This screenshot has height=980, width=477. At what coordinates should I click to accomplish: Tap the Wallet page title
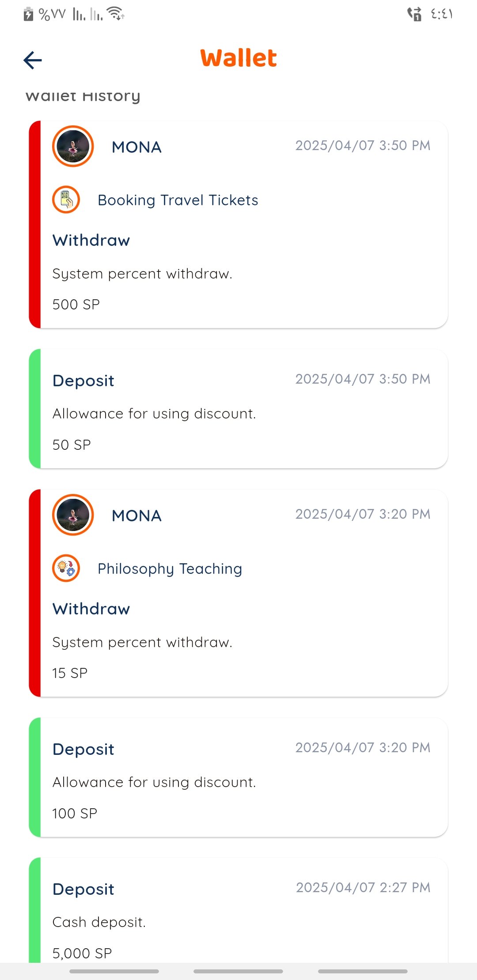(238, 58)
